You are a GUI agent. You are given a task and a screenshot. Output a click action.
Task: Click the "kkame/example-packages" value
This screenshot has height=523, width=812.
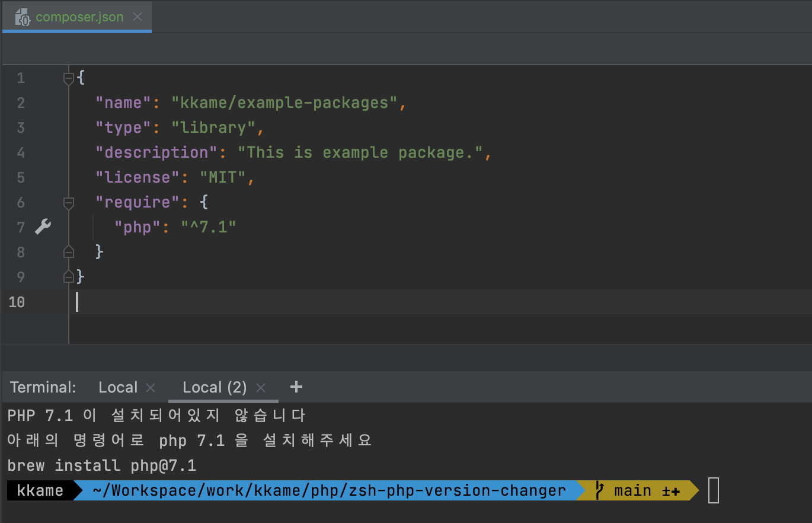[284, 103]
